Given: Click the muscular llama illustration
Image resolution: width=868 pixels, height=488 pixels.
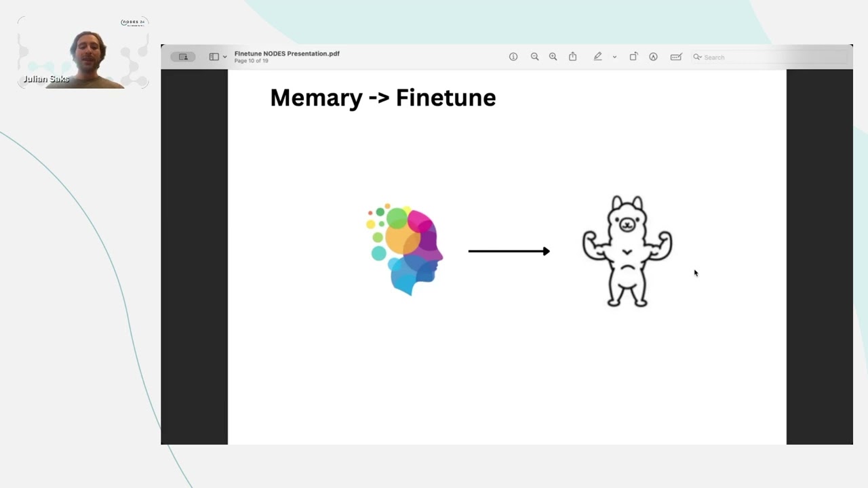Looking at the screenshot, I should pyautogui.click(x=627, y=251).
